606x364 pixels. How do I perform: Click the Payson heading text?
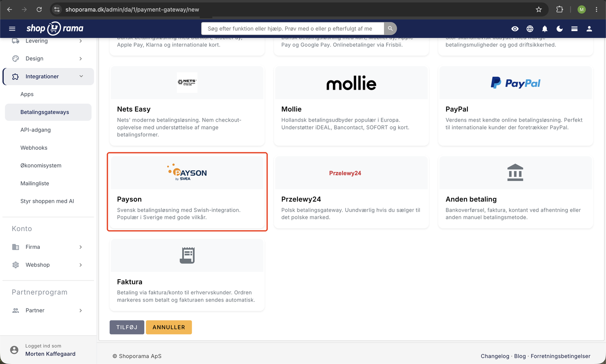(x=129, y=200)
